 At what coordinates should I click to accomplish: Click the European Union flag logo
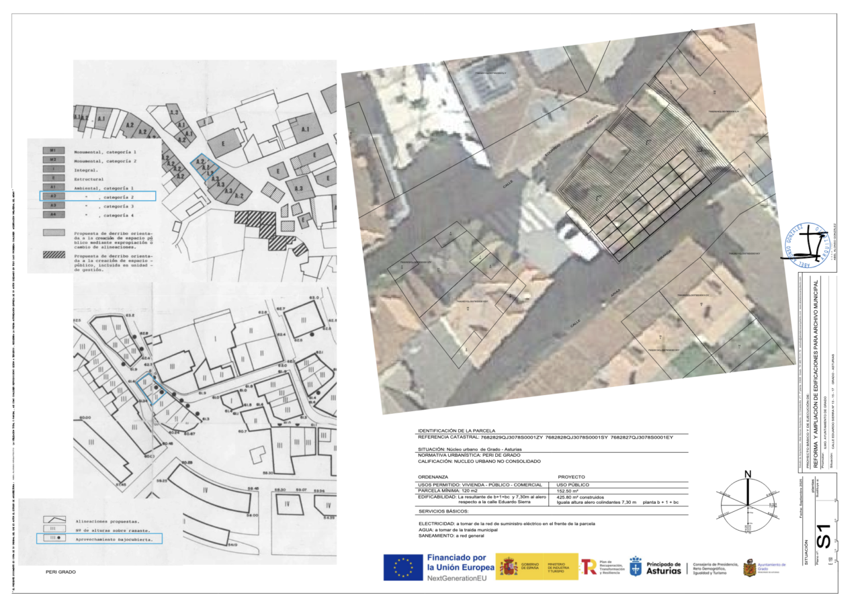tap(403, 567)
